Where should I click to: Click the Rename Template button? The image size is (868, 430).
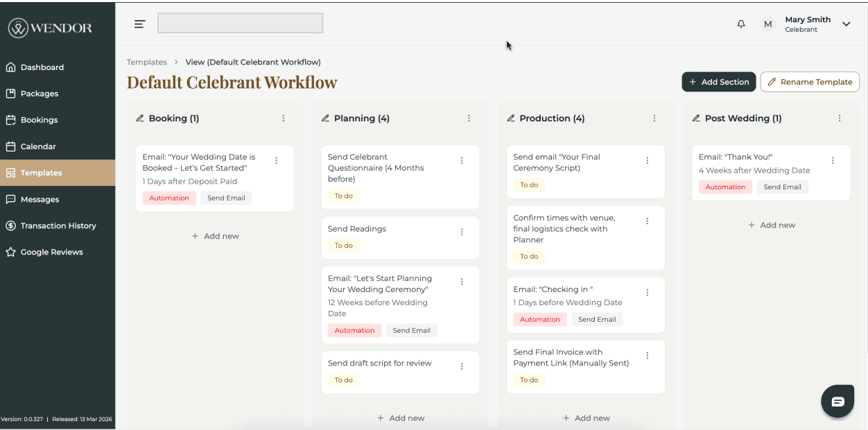click(809, 82)
